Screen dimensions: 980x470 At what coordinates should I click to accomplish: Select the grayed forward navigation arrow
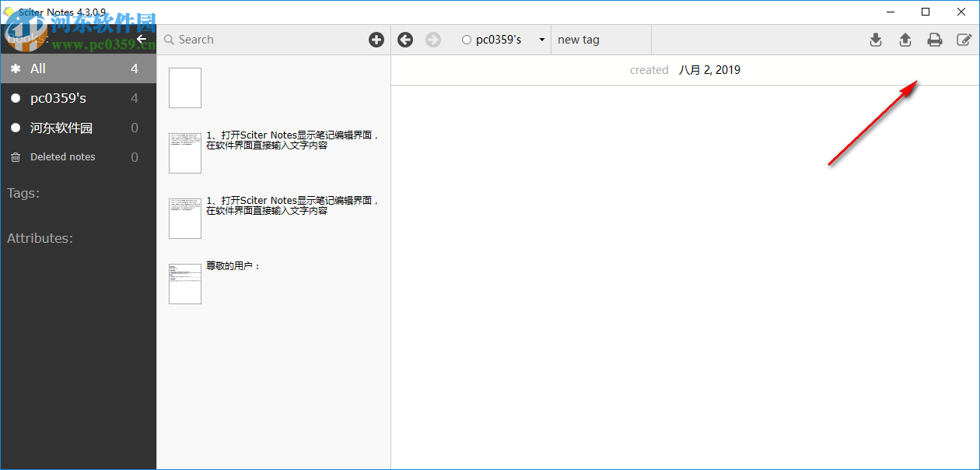[x=433, y=39]
